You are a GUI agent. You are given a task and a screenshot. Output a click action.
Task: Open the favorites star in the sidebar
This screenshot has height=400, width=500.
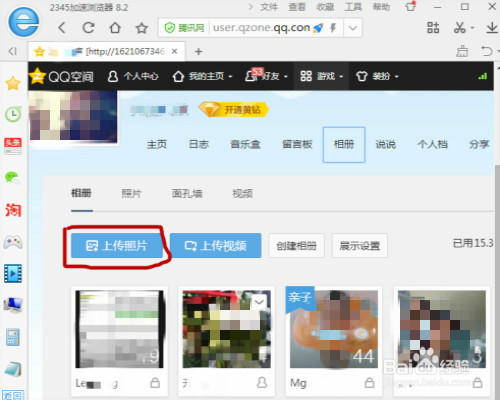[13, 83]
